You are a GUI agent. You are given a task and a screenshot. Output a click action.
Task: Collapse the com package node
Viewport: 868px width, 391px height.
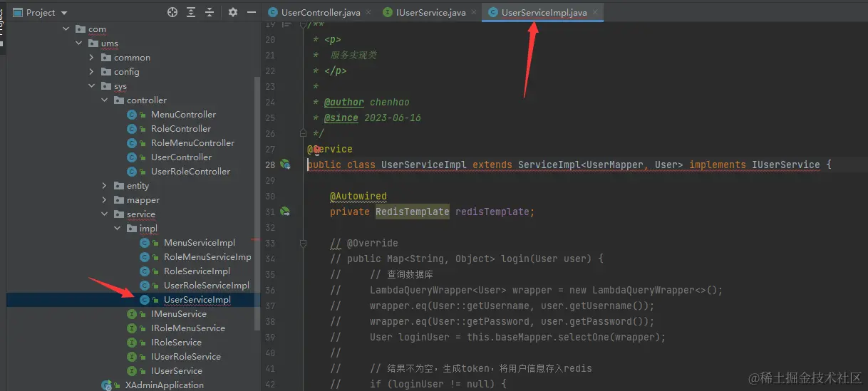[66, 29]
